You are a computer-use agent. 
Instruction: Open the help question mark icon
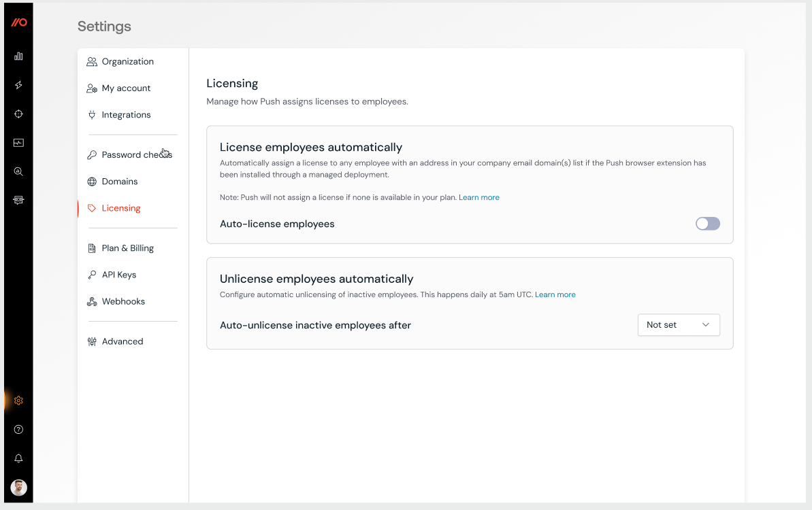pos(18,430)
